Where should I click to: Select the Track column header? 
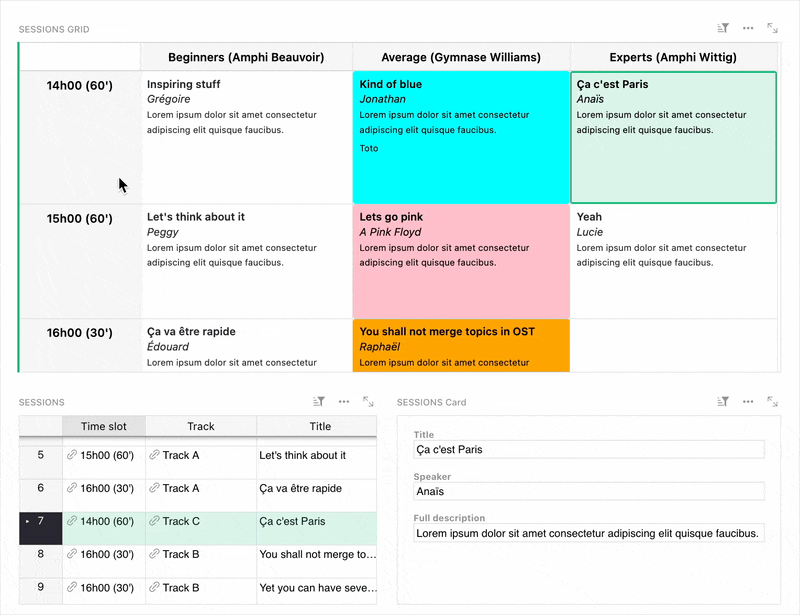point(201,426)
